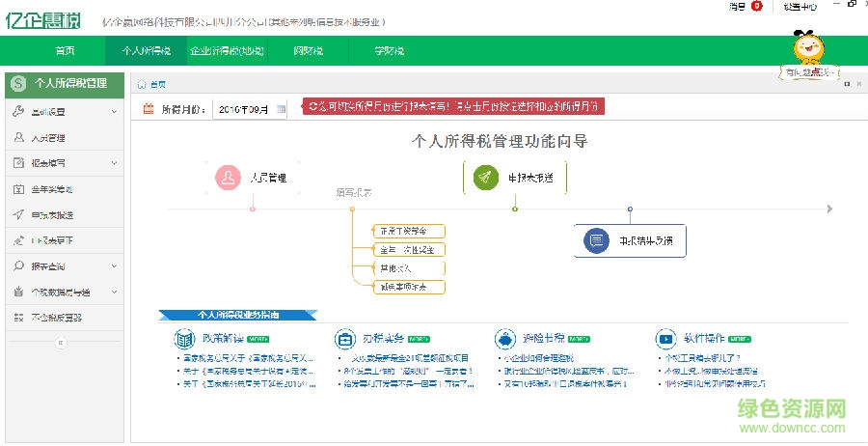Viewport: 868px width, 446px height.
Task: Click the paper-plane icon beside 申报表报送 in sidebar
Action: click(19, 214)
